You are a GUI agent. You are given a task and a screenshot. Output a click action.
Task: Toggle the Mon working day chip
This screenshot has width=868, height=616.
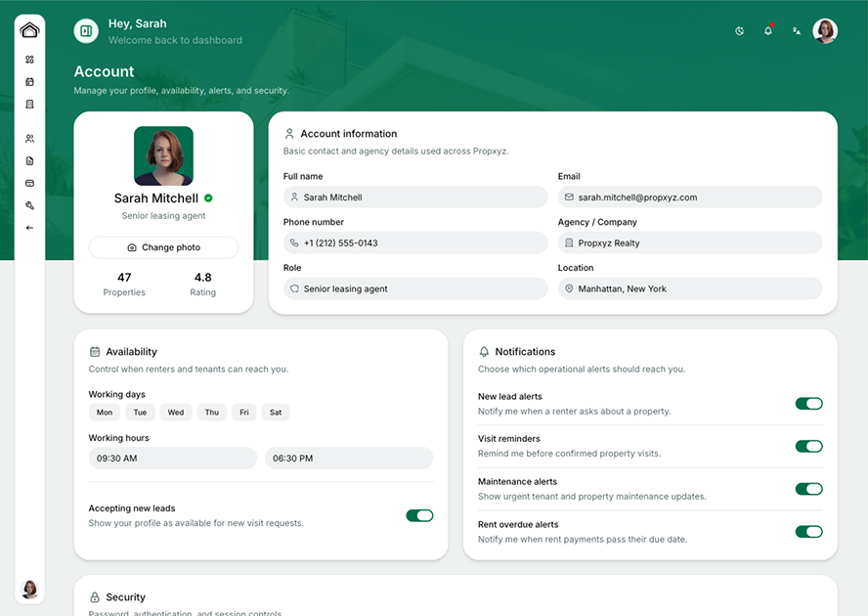[x=105, y=413]
